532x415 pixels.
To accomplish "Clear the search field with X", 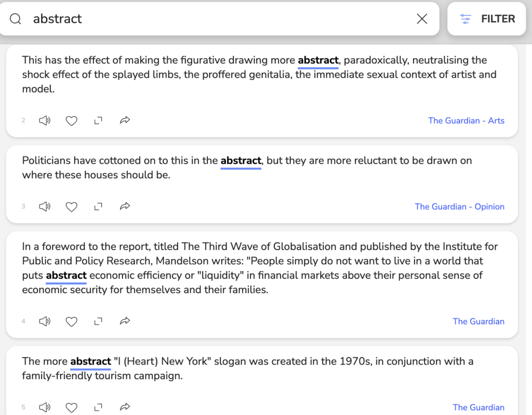I will pos(422,19).
